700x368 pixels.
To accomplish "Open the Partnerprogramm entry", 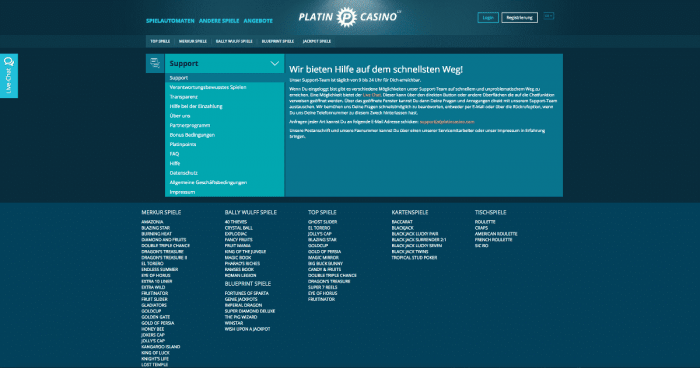I will pos(189,125).
